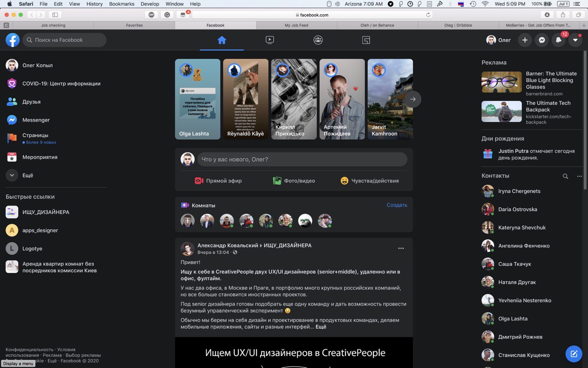The height and width of the screenshot is (368, 588).
Task: Open the account dropdown arrow
Action: click(575, 40)
